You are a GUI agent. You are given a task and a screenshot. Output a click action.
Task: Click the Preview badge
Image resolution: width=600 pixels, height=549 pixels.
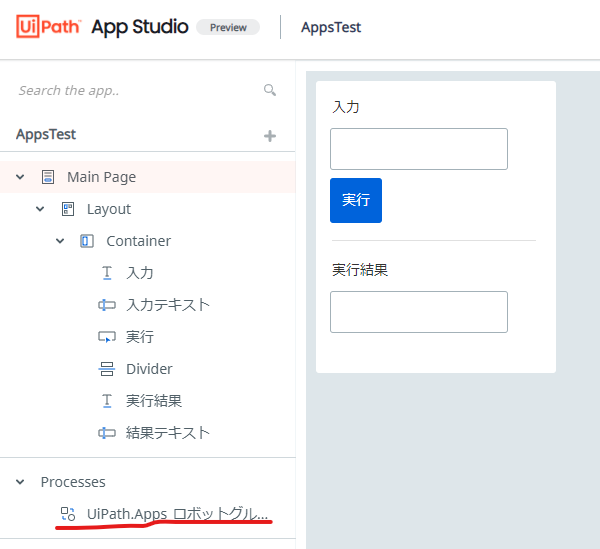pyautogui.click(x=228, y=27)
